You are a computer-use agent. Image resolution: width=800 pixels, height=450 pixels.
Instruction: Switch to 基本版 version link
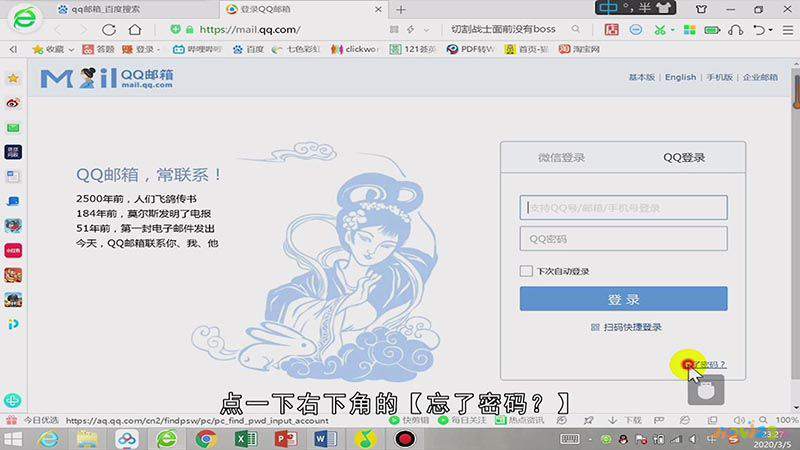(641, 77)
